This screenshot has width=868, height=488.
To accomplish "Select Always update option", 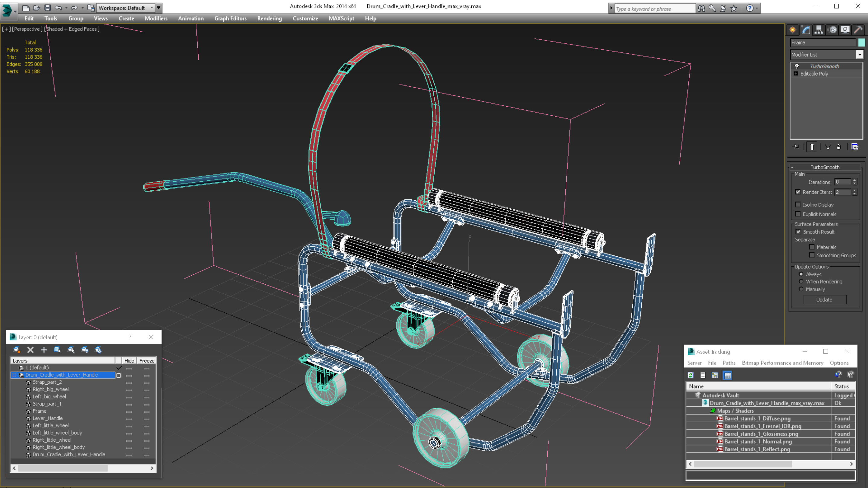I will (801, 274).
